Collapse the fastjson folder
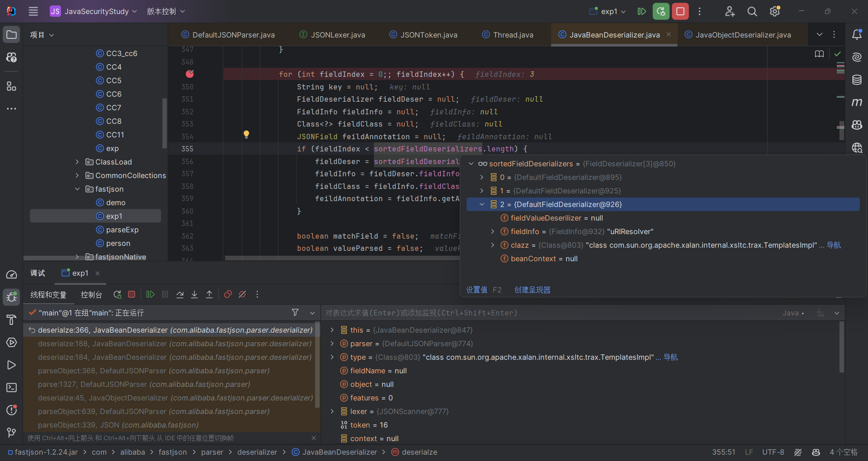Viewport: 868px width, 461px height. (x=77, y=189)
